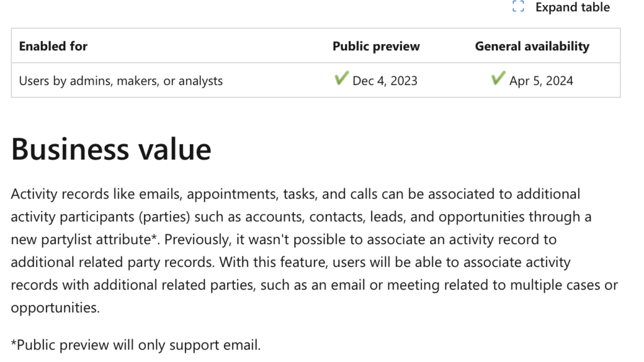
Task: Click 'Activity records like emails' at paragraph start
Action: click(96, 194)
